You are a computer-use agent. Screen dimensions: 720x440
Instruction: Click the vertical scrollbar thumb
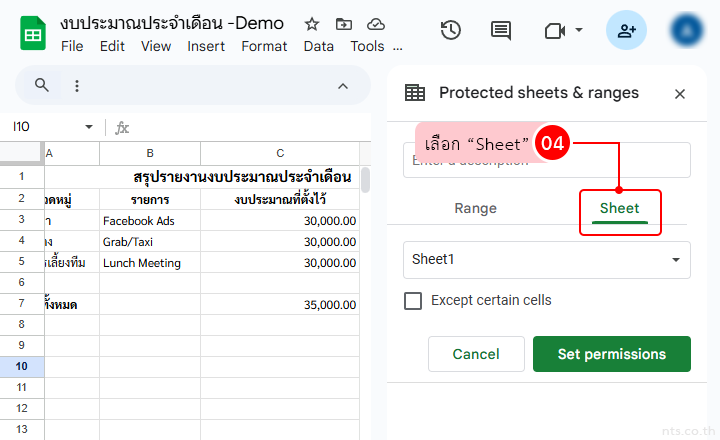coord(366,180)
